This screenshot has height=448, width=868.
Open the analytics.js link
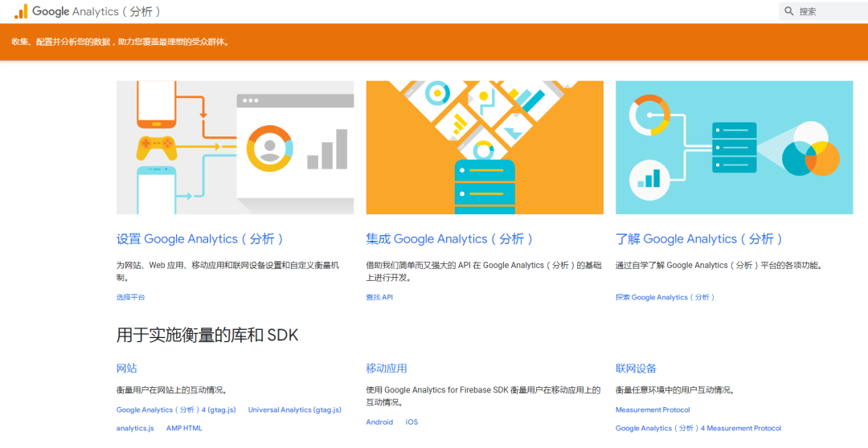coord(135,428)
